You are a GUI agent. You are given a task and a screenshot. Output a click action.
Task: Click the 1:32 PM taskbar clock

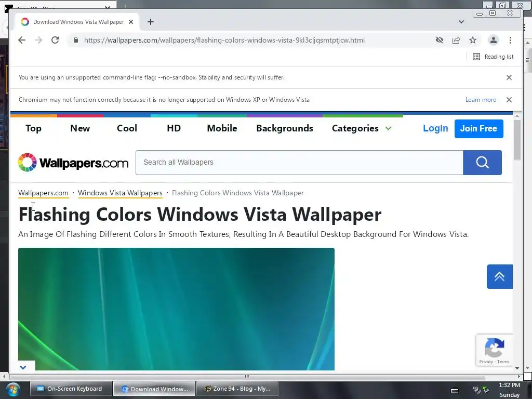509,385
